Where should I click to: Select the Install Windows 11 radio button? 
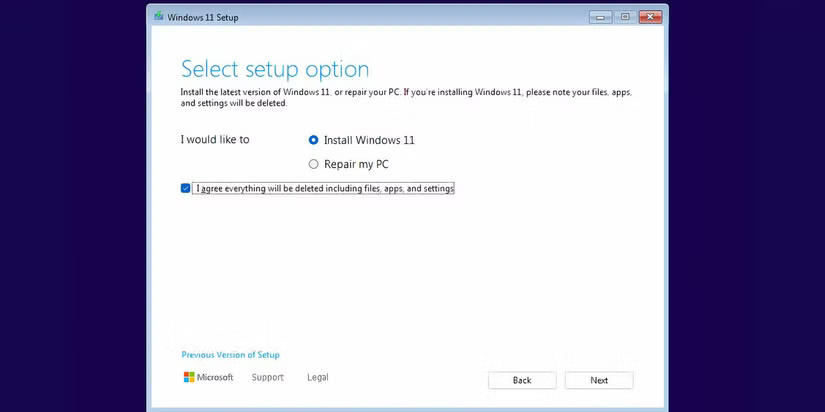coord(313,140)
